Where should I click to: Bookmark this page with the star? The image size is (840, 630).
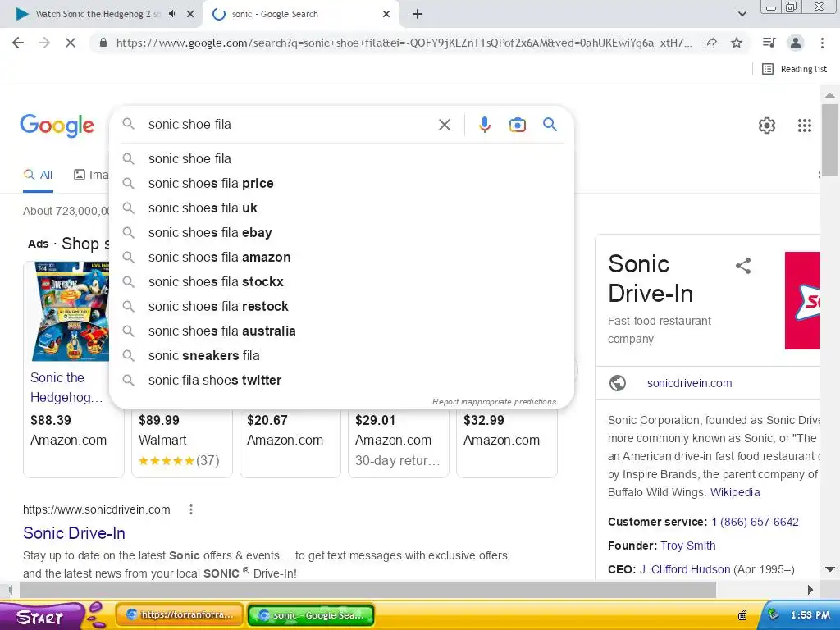[x=737, y=43]
